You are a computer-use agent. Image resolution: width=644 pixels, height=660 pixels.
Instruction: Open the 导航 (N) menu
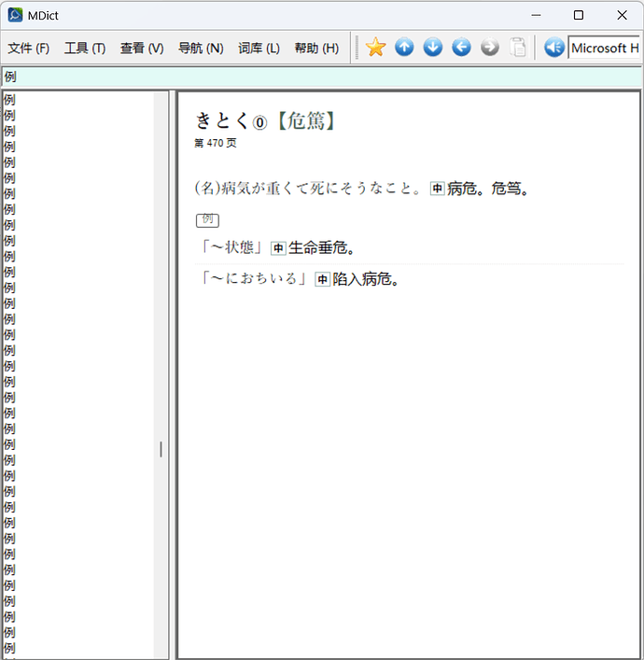coord(201,49)
